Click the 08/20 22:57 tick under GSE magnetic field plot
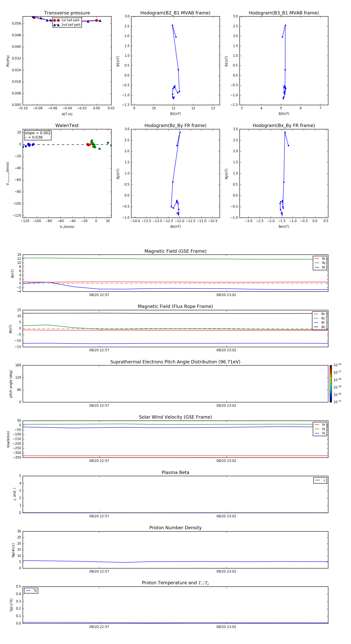351x644 pixels. click(99, 295)
